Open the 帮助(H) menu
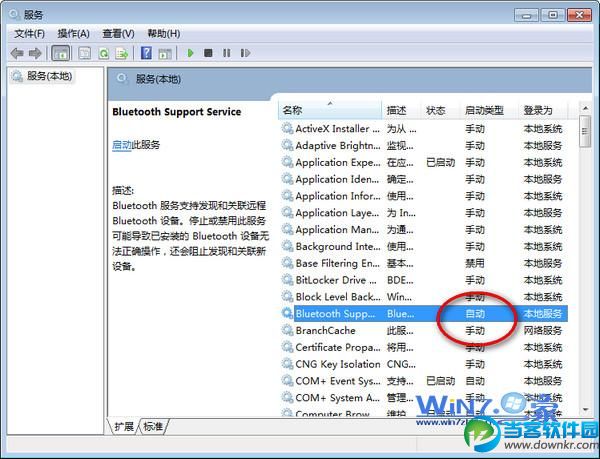 pyautogui.click(x=164, y=34)
